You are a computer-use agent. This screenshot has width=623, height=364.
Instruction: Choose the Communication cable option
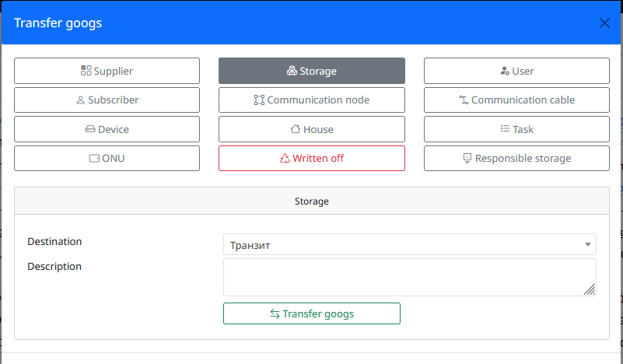click(x=516, y=100)
